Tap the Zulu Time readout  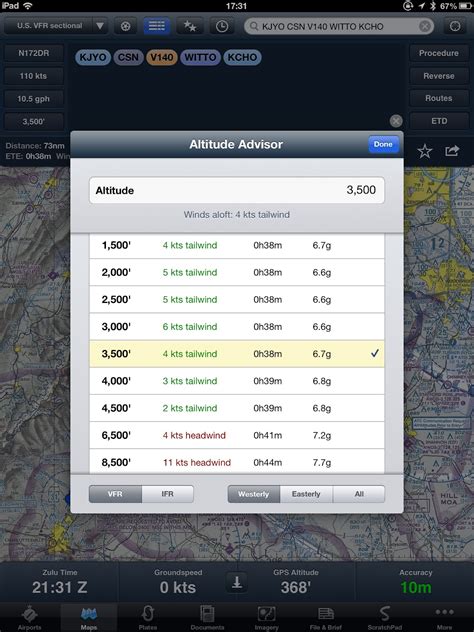point(60,582)
